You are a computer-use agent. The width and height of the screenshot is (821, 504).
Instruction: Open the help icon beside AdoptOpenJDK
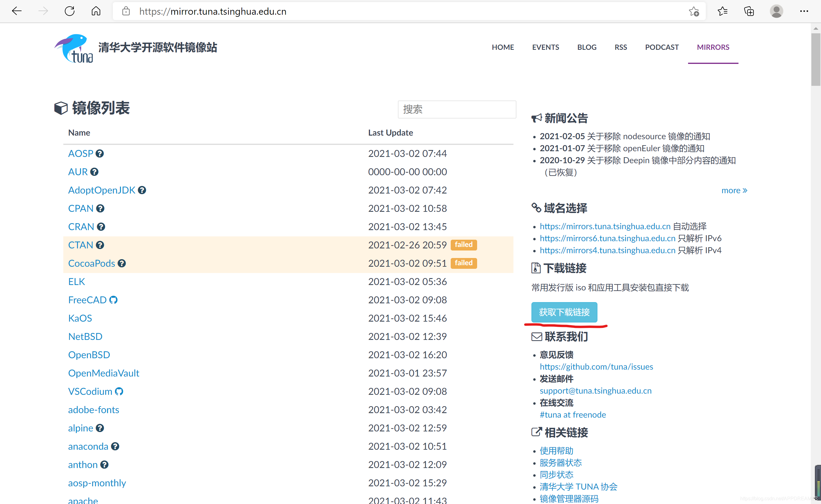click(x=142, y=190)
